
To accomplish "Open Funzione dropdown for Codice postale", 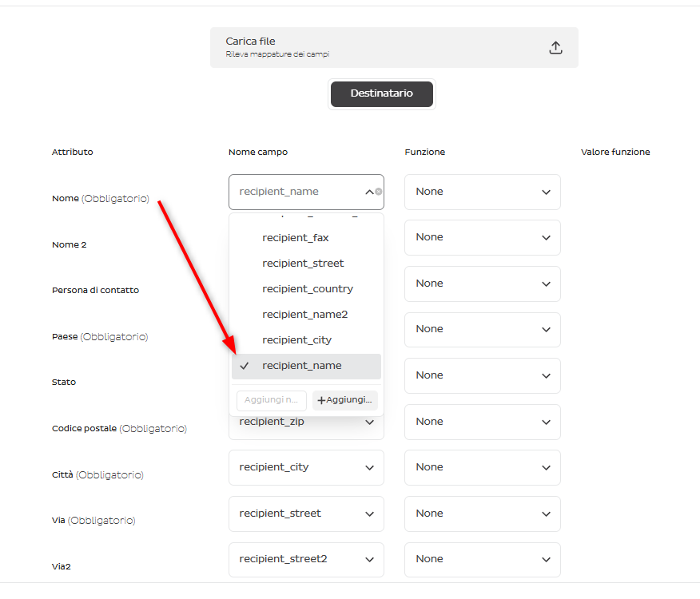I will [x=482, y=422].
